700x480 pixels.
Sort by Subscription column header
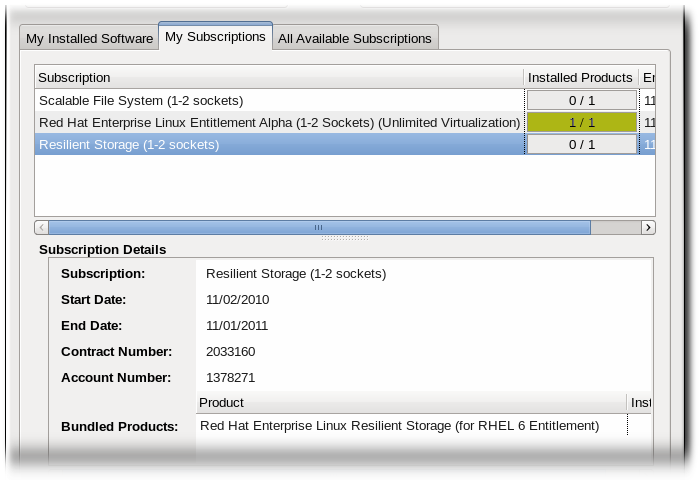279,78
